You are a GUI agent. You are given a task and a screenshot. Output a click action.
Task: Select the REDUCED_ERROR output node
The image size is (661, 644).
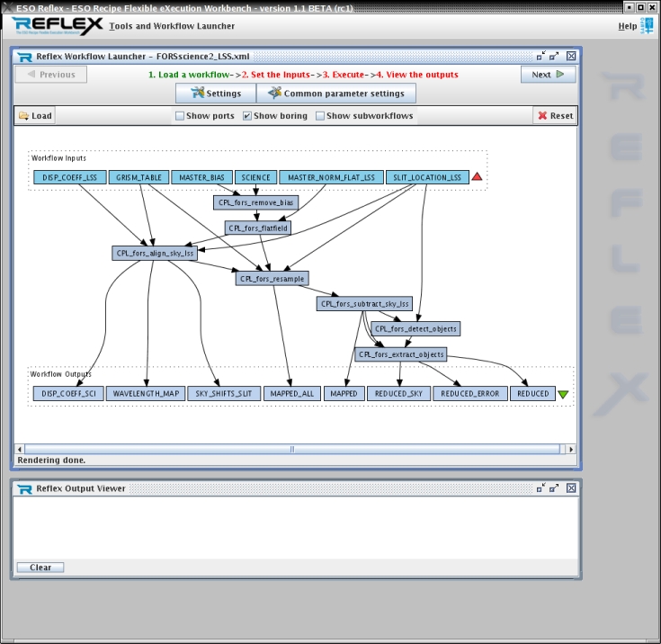470,393
